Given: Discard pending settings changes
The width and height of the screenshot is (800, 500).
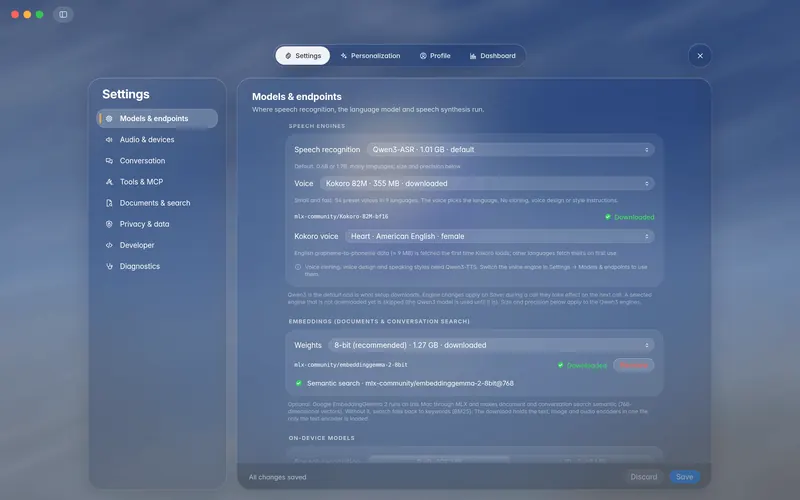Looking at the screenshot, I should coord(644,477).
